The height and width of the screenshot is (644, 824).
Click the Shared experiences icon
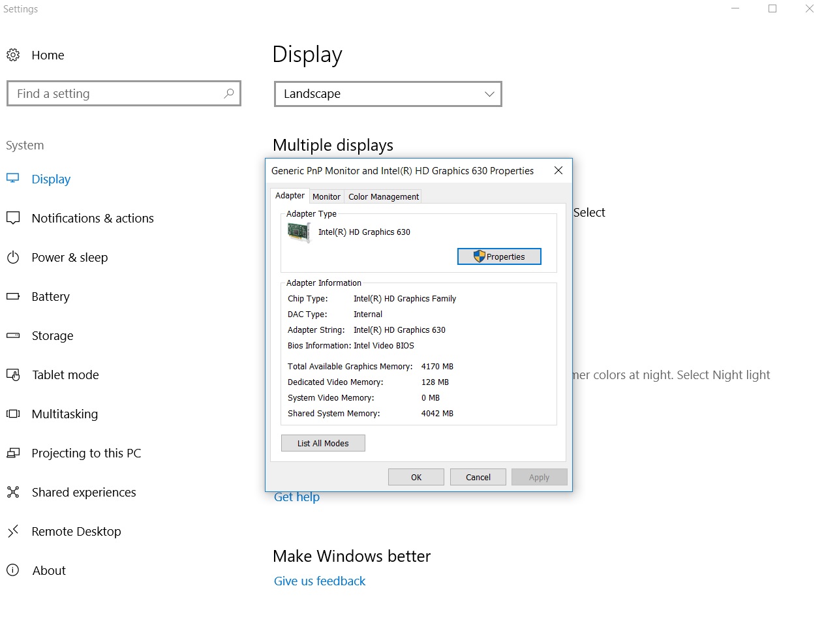tap(13, 492)
